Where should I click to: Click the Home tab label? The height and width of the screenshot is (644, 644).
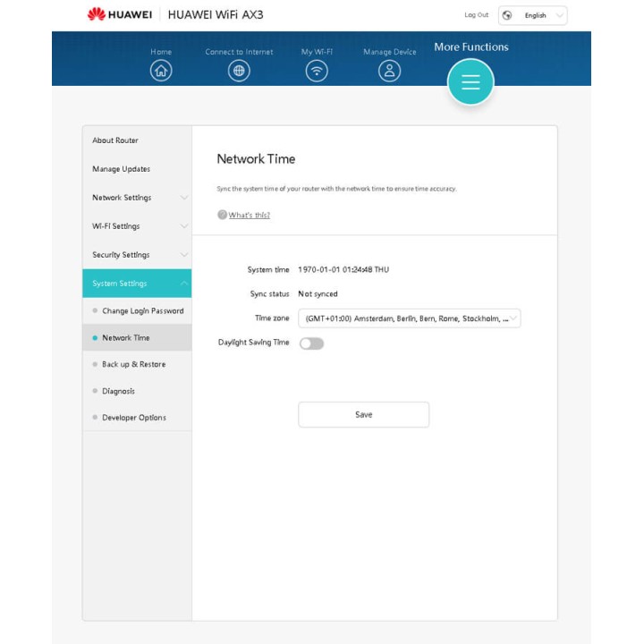(x=161, y=52)
